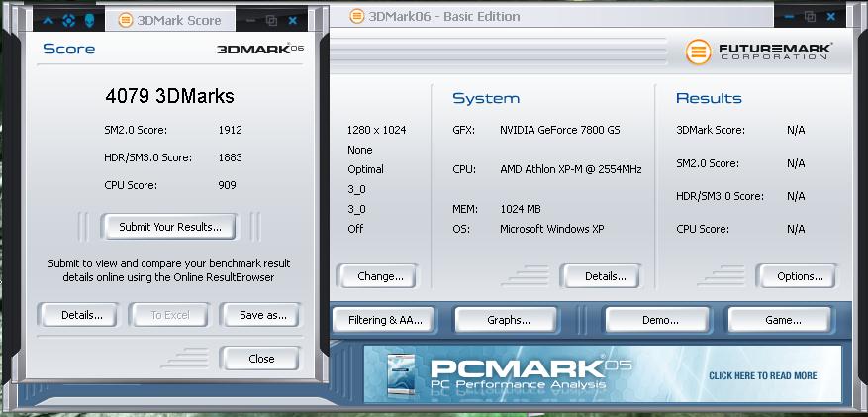The image size is (868, 417).
Task: Click the 3DMark Score N/A value in Results
Action: click(796, 130)
